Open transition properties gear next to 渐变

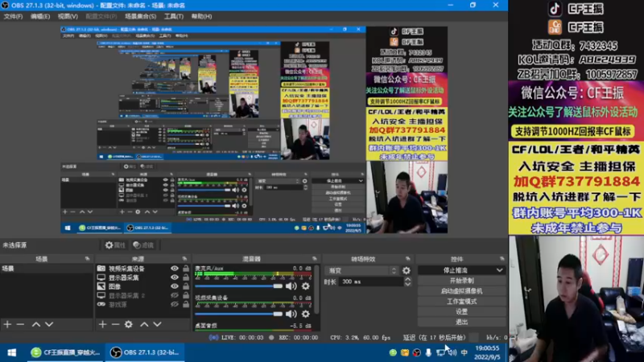tap(407, 270)
